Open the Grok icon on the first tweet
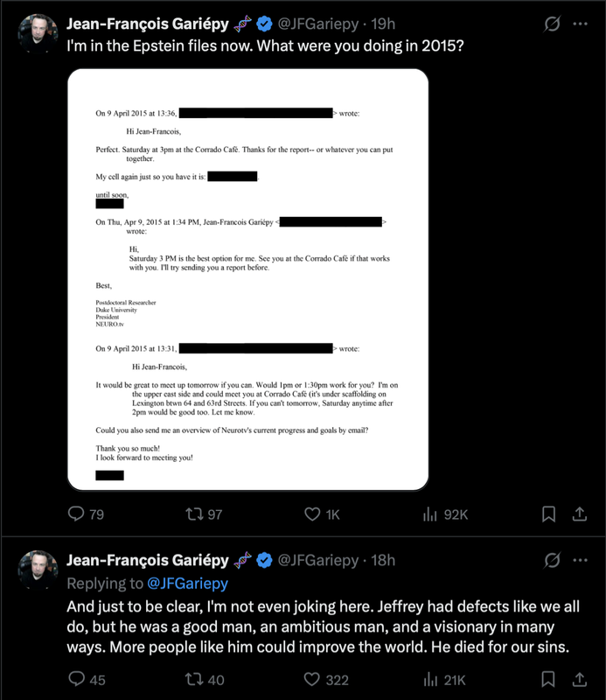This screenshot has width=606, height=700. (x=552, y=24)
